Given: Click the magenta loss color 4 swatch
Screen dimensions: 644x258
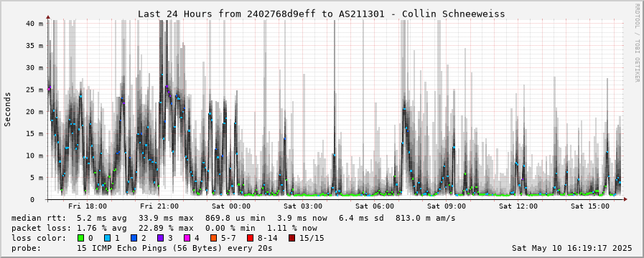Looking at the screenshot, I should pyautogui.click(x=187, y=238).
